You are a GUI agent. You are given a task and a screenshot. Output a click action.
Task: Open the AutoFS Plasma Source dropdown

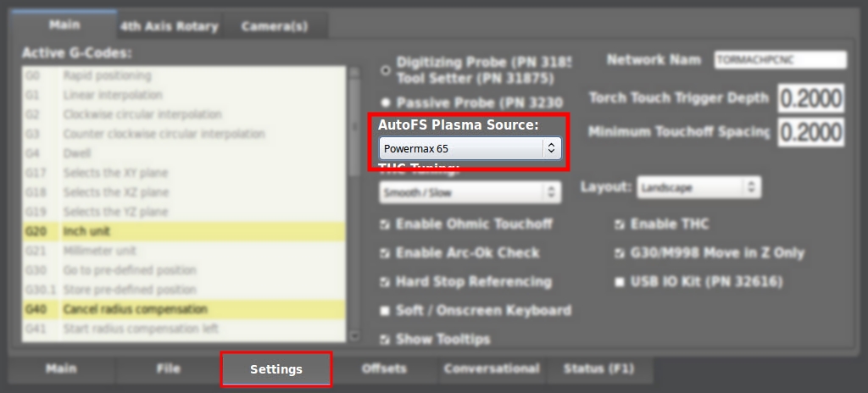[469, 148]
